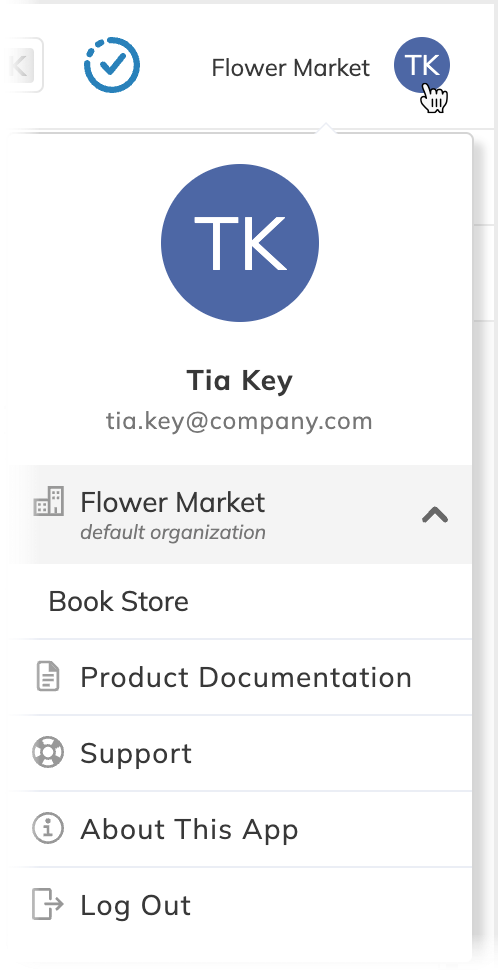Click the About This App info icon
498x974 pixels.
click(x=48, y=829)
